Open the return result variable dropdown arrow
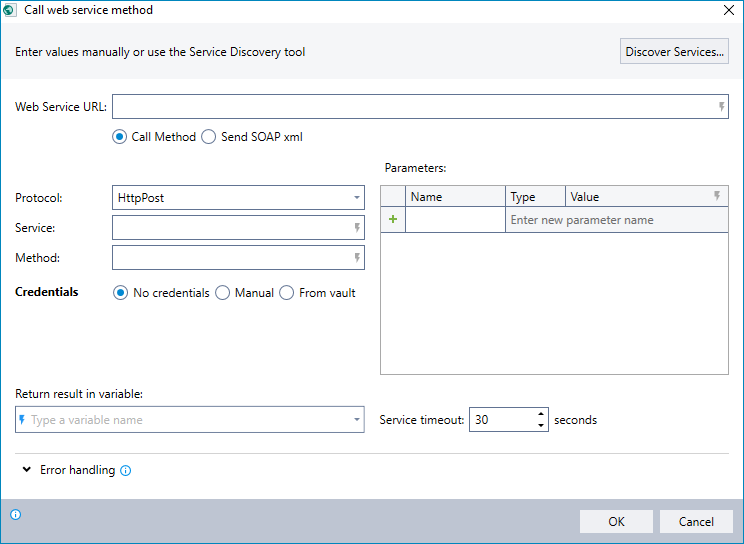 pos(357,420)
